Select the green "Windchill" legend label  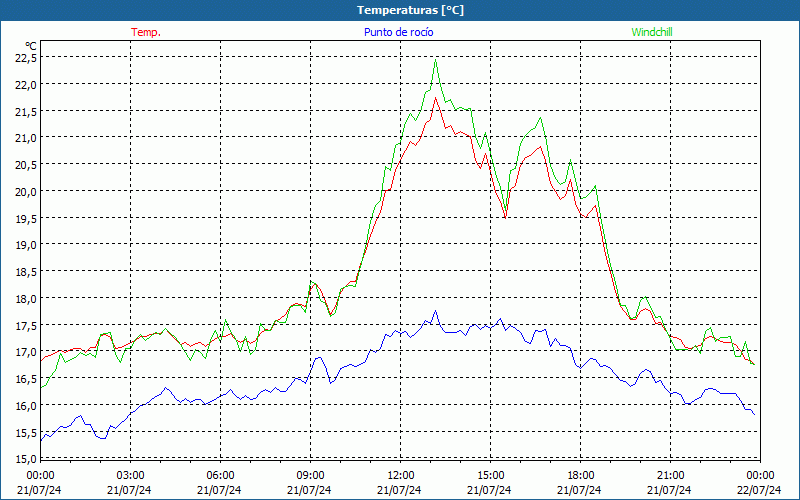click(652, 32)
